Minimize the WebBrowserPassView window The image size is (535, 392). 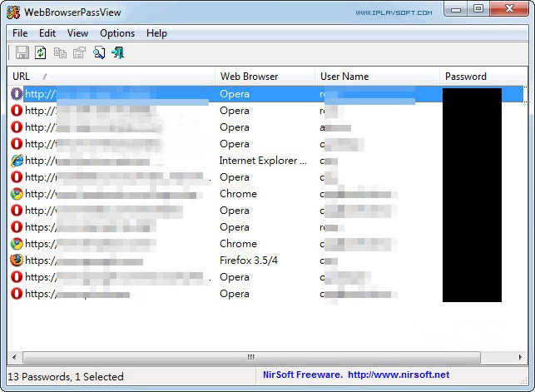[456, 9]
